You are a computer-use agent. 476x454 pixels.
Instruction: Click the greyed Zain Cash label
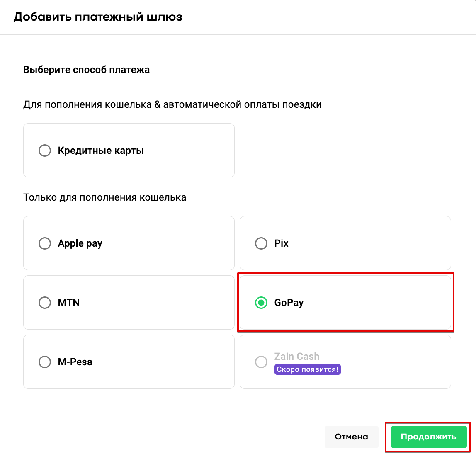pyautogui.click(x=297, y=357)
